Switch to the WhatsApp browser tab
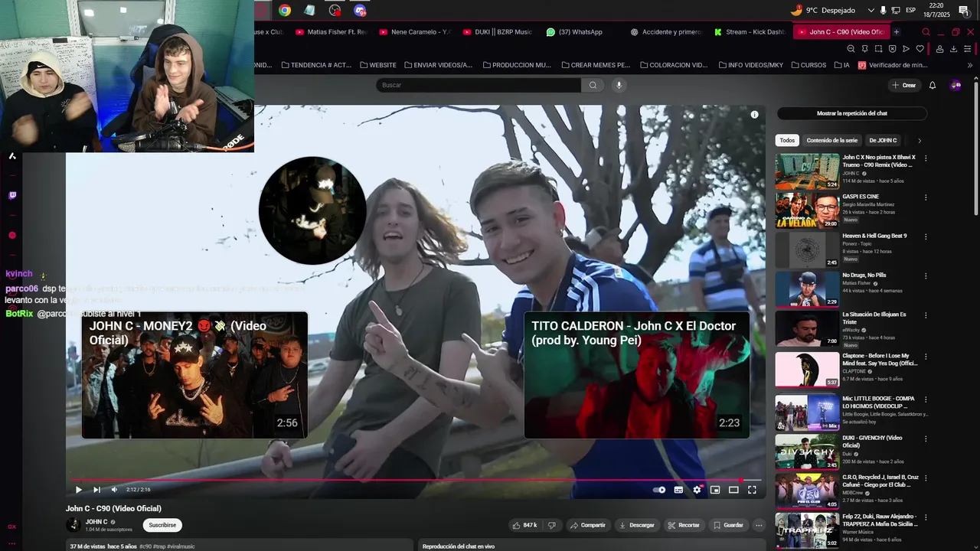 pos(574,32)
